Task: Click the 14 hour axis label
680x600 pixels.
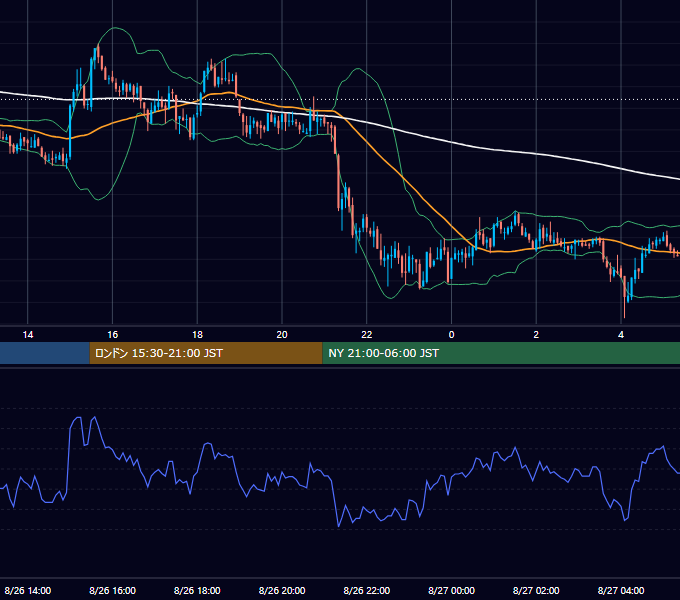Action: (28, 335)
